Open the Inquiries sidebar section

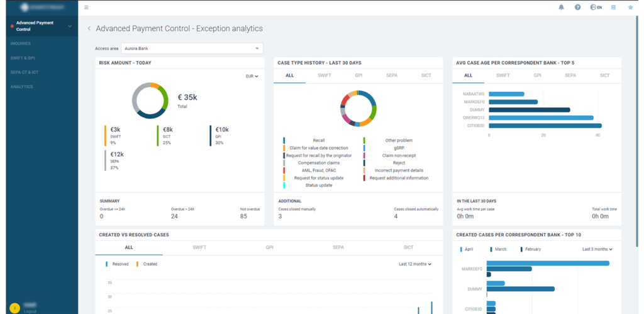(x=21, y=43)
